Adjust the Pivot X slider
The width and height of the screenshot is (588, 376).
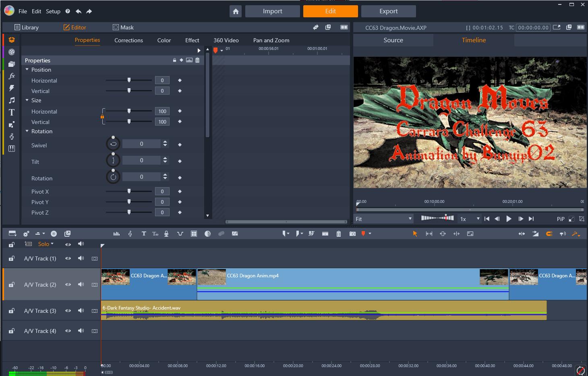point(129,191)
